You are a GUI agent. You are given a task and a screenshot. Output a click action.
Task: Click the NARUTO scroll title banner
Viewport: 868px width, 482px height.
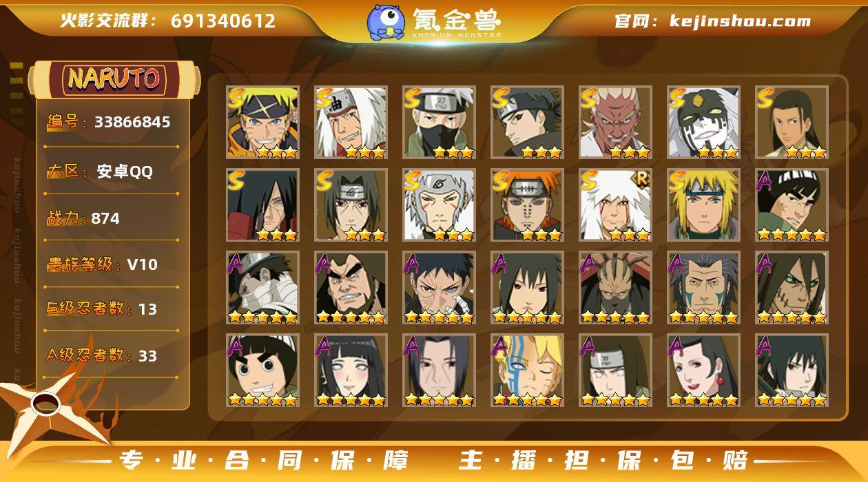click(x=114, y=80)
